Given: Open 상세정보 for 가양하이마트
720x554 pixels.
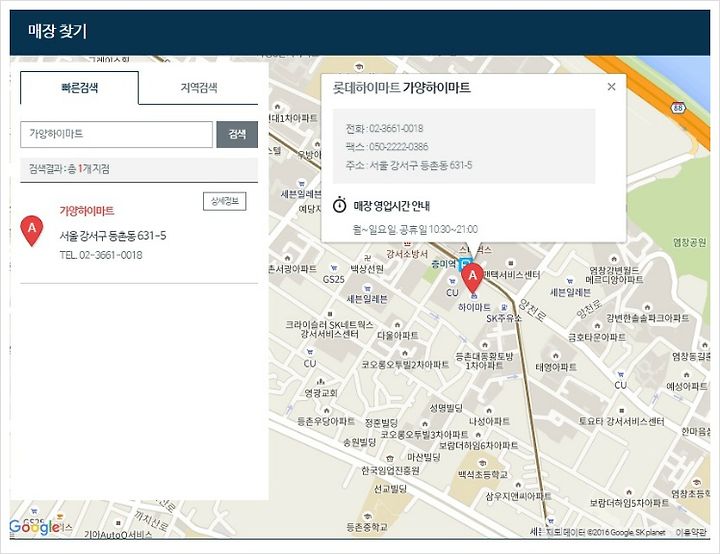Looking at the screenshot, I should (x=225, y=201).
